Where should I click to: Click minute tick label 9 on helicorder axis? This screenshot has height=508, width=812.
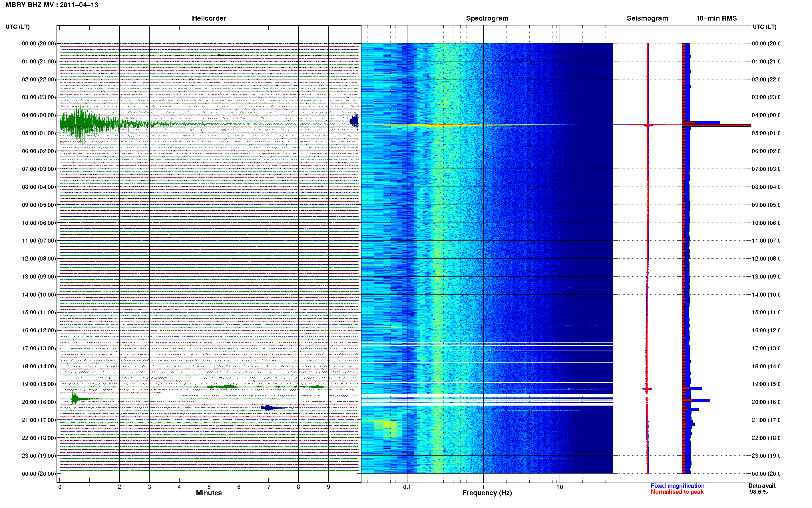pyautogui.click(x=328, y=487)
